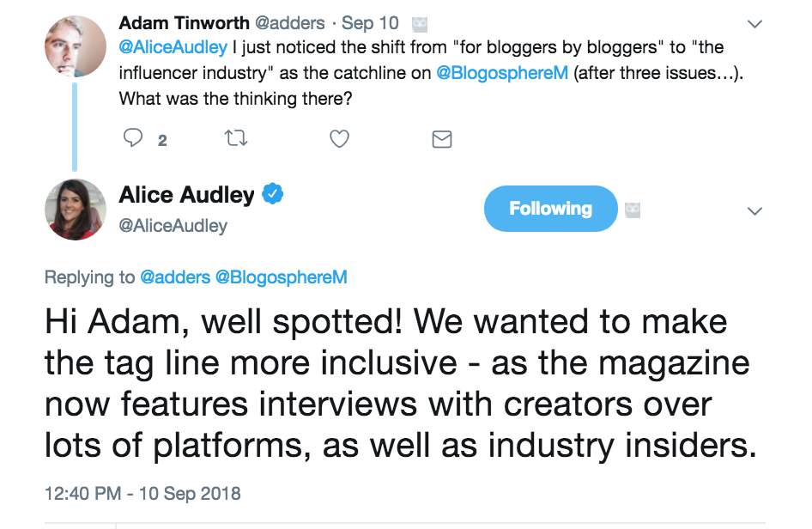
Task: Expand the menu chevron on Adam's tweet
Action: coord(754,24)
